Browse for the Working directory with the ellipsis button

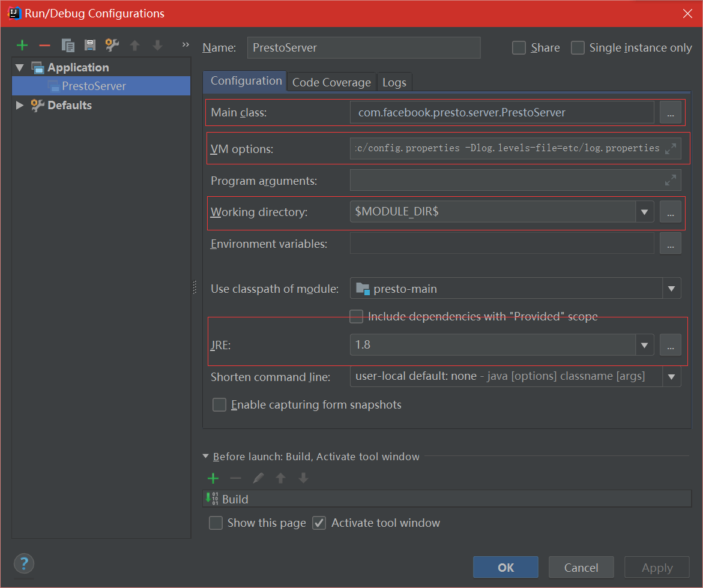click(x=670, y=212)
